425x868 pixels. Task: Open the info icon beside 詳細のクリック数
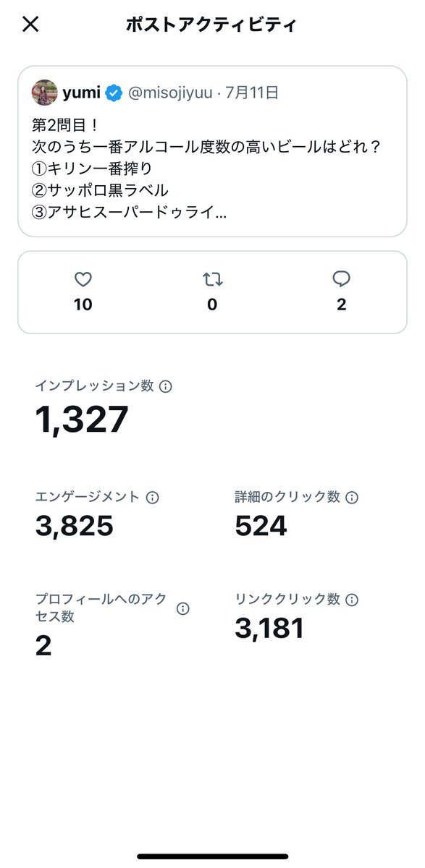coord(352,498)
